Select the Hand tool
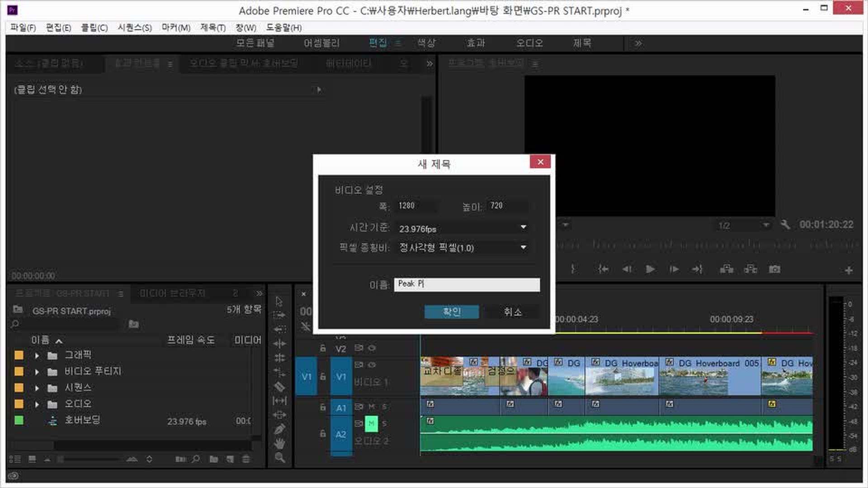868x488 pixels. pos(279,443)
